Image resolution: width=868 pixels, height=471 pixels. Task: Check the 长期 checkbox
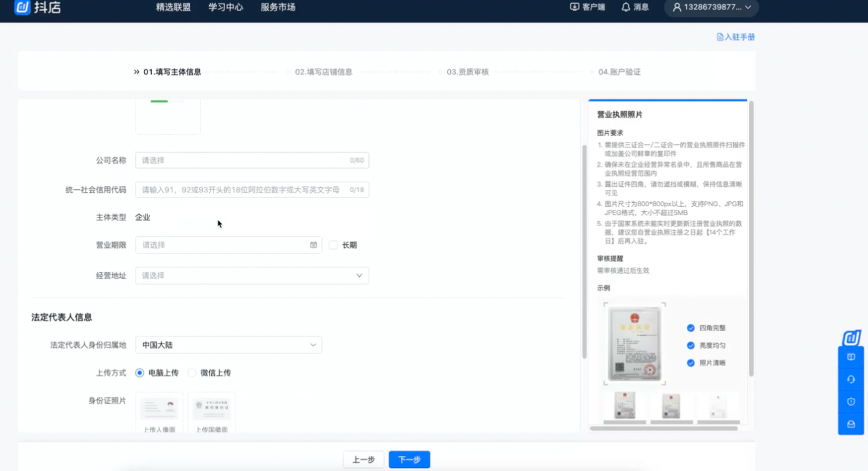pos(333,245)
